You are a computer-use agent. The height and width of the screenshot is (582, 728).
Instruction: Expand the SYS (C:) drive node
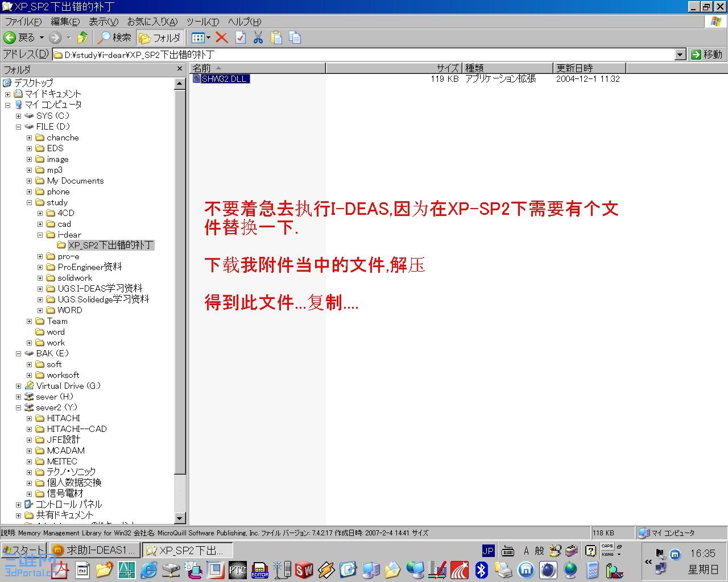[x=18, y=116]
